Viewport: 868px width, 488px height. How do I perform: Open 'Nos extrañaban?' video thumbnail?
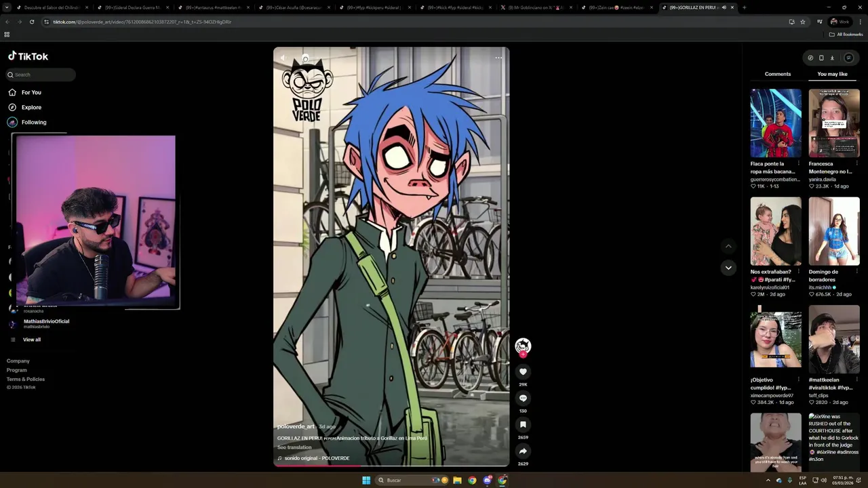point(776,231)
